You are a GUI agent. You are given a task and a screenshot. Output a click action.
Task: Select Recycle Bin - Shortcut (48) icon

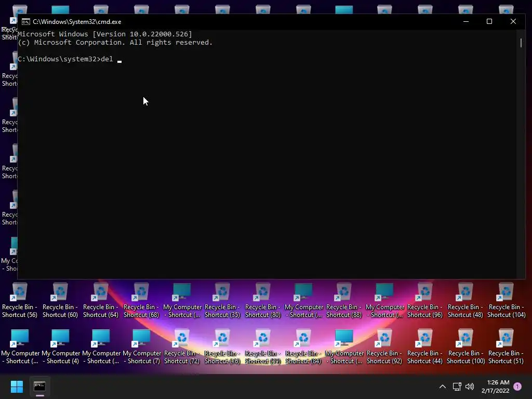465,300
